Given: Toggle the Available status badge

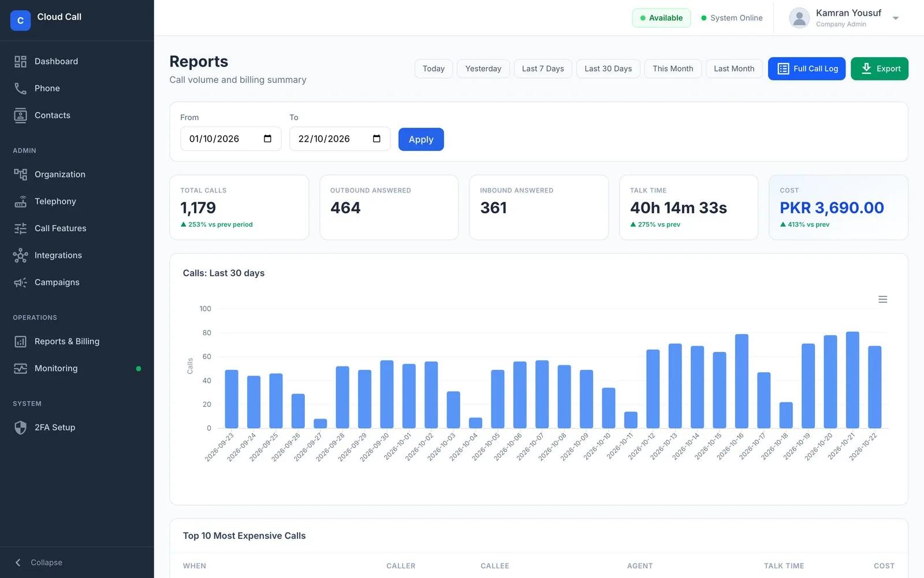Looking at the screenshot, I should 661,18.
